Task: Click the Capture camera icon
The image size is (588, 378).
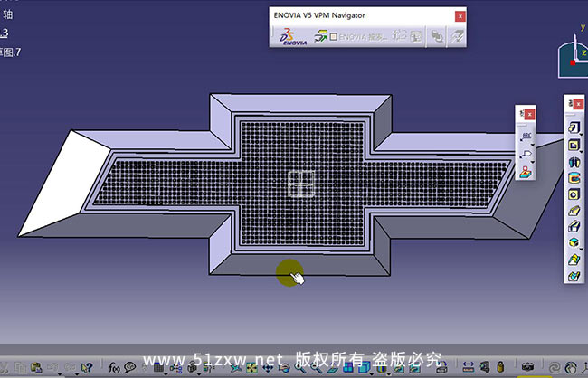Action: [527, 367]
